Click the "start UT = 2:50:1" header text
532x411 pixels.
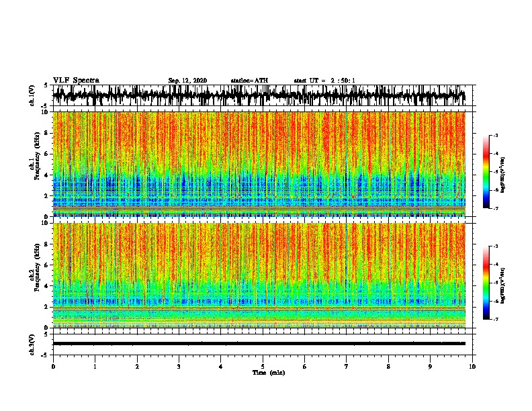coord(324,81)
